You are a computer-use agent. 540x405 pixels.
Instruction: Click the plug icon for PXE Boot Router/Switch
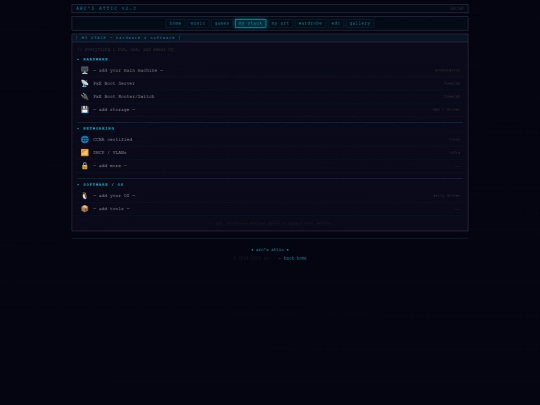85,96
